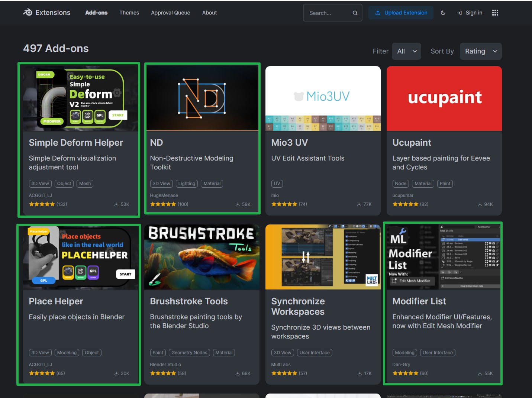The height and width of the screenshot is (398, 532).
Task: Open the Brushstroke Tools fish thumbnail
Action: pos(202,257)
